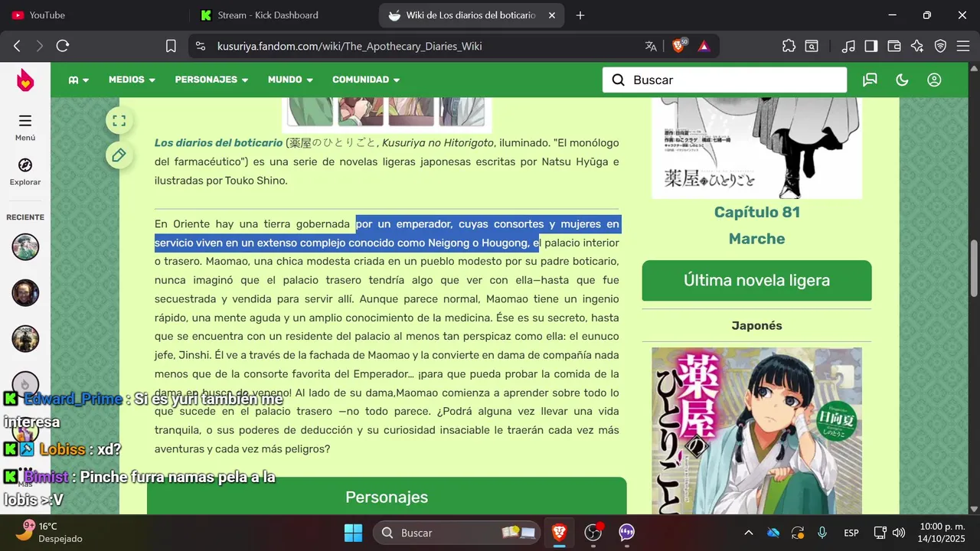Go back with the browser back arrow
Image resolution: width=980 pixels, height=551 pixels.
17,46
